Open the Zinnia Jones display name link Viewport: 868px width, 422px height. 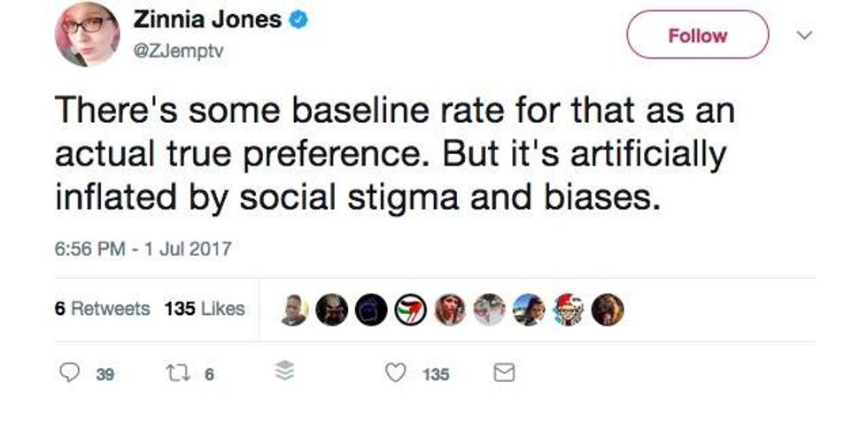click(x=207, y=20)
